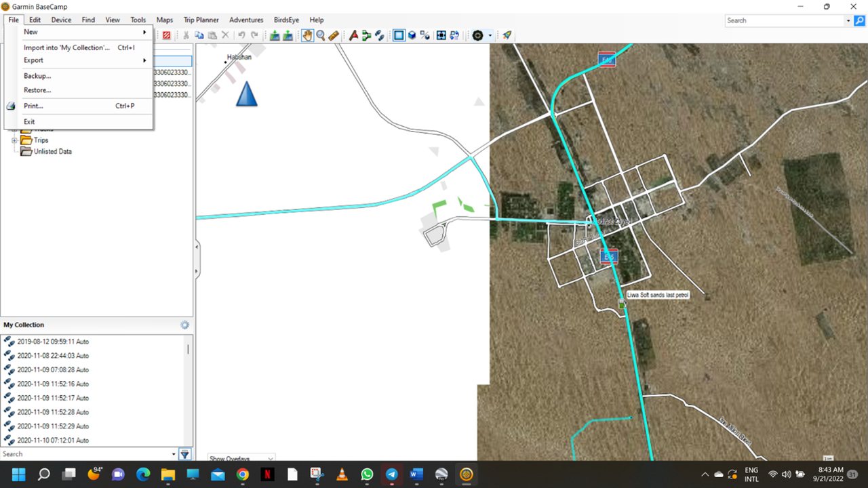Click the Delete X toolbar icon
868x488 pixels.
tap(225, 35)
